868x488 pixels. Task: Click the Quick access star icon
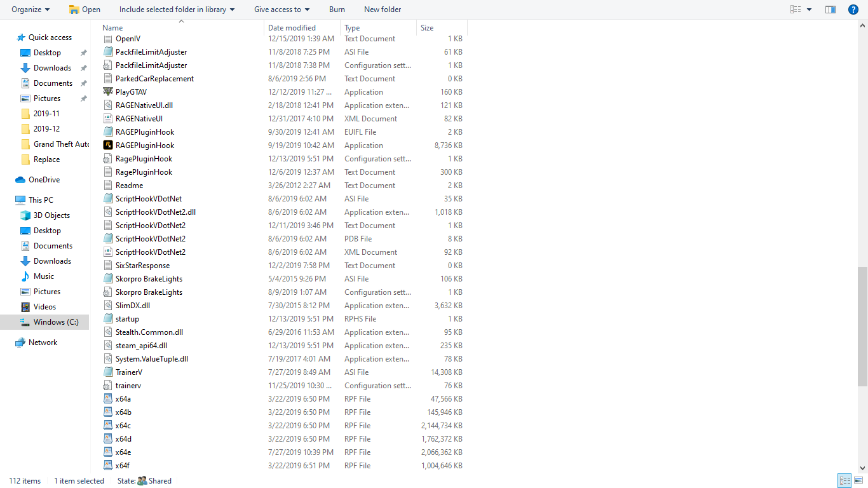click(x=21, y=37)
